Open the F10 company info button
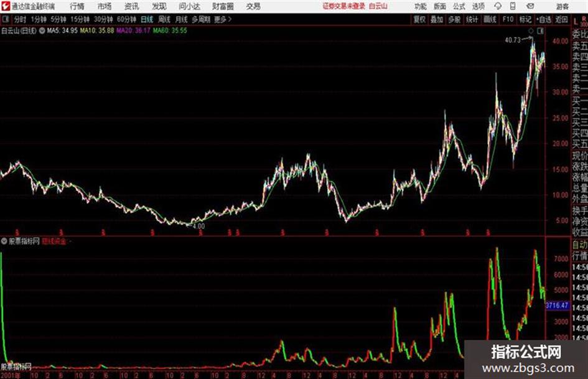The height and width of the screenshot is (379, 588). [x=508, y=19]
